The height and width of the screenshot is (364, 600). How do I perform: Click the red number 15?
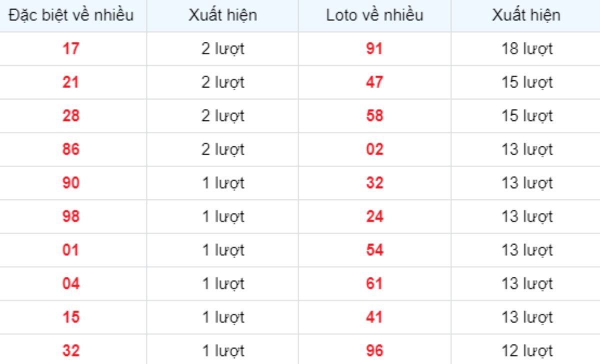click(71, 317)
